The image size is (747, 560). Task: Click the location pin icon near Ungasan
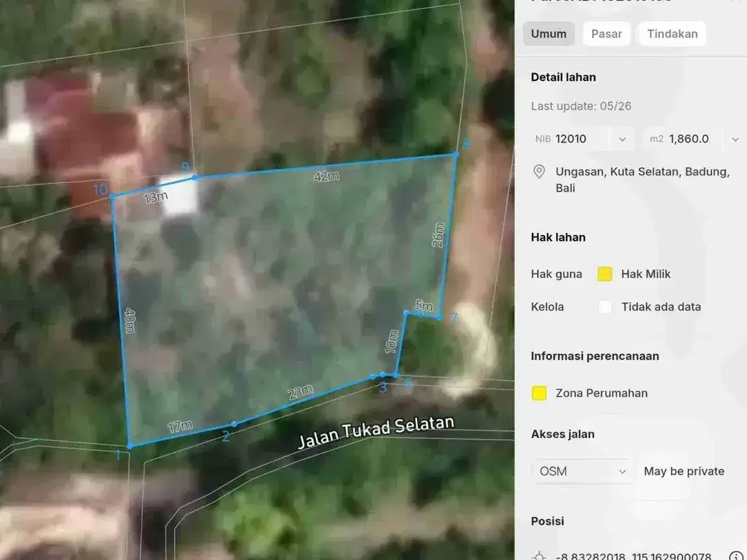(539, 171)
